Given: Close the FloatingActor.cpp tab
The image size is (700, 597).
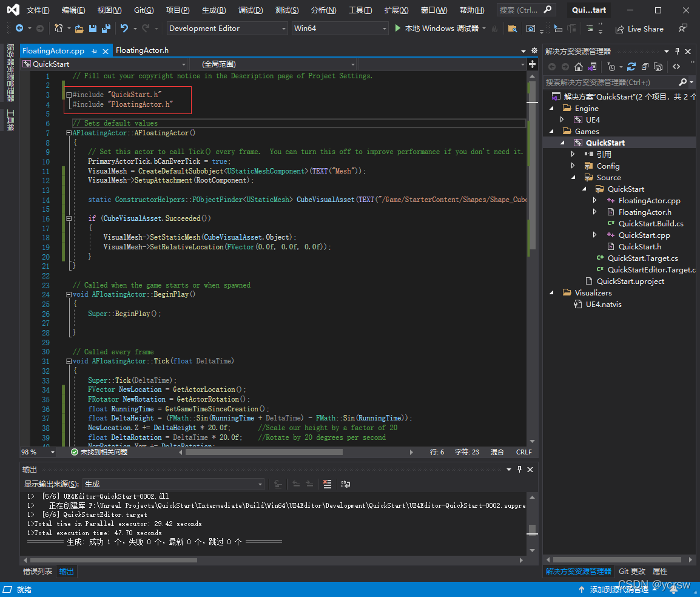Looking at the screenshot, I should [x=106, y=52].
